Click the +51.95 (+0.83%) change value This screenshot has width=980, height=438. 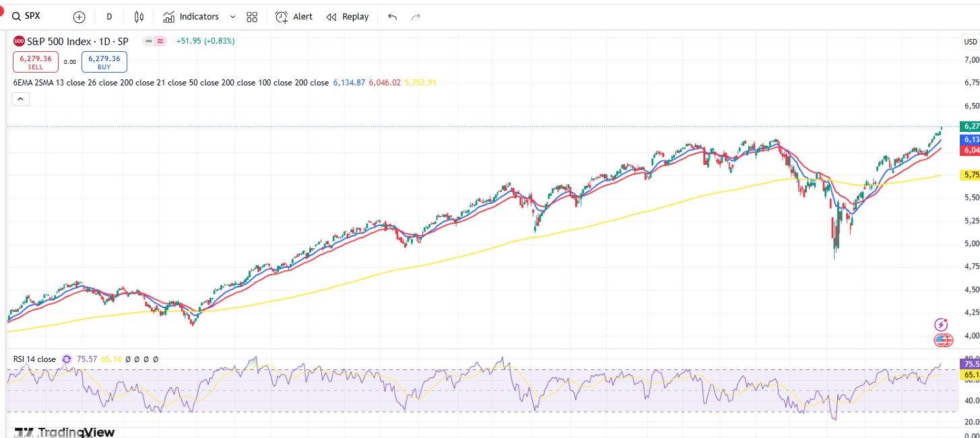point(205,41)
